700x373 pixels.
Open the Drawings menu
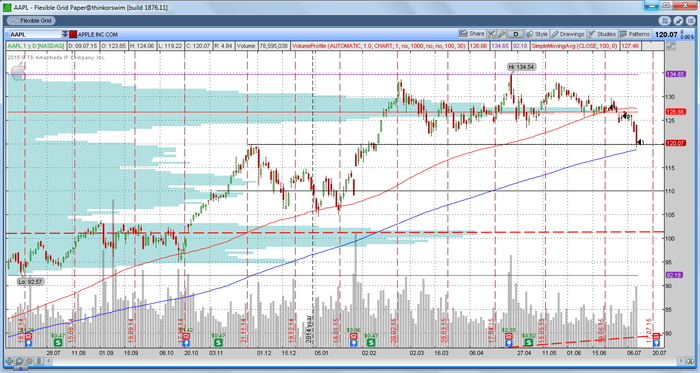point(568,34)
